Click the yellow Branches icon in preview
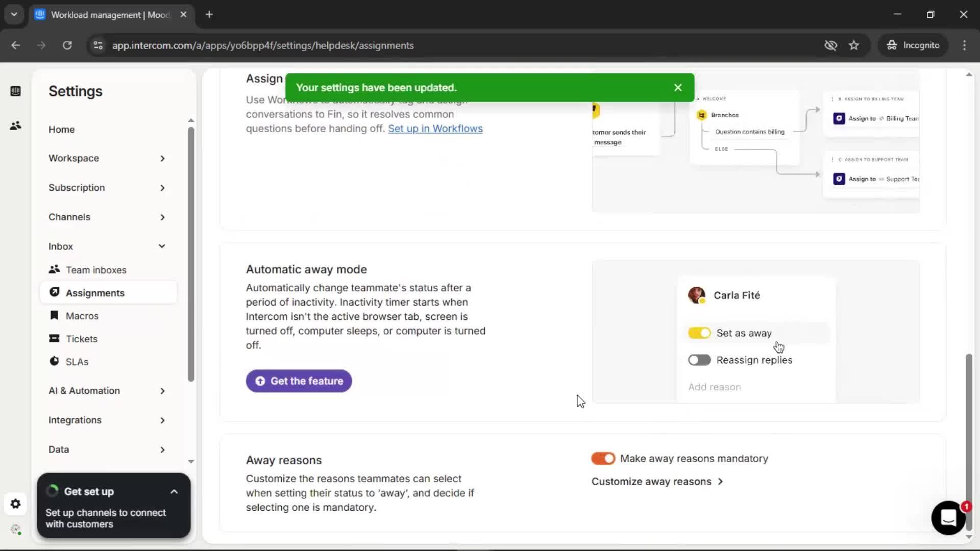 pos(702,115)
